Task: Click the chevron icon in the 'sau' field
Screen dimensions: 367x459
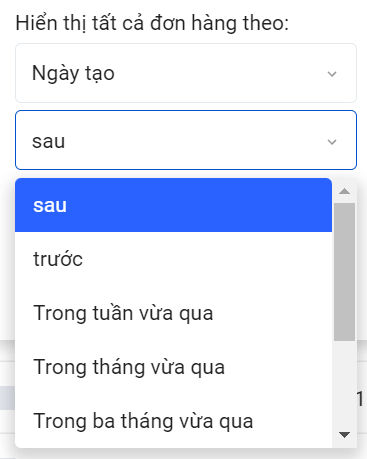Action: tap(332, 142)
